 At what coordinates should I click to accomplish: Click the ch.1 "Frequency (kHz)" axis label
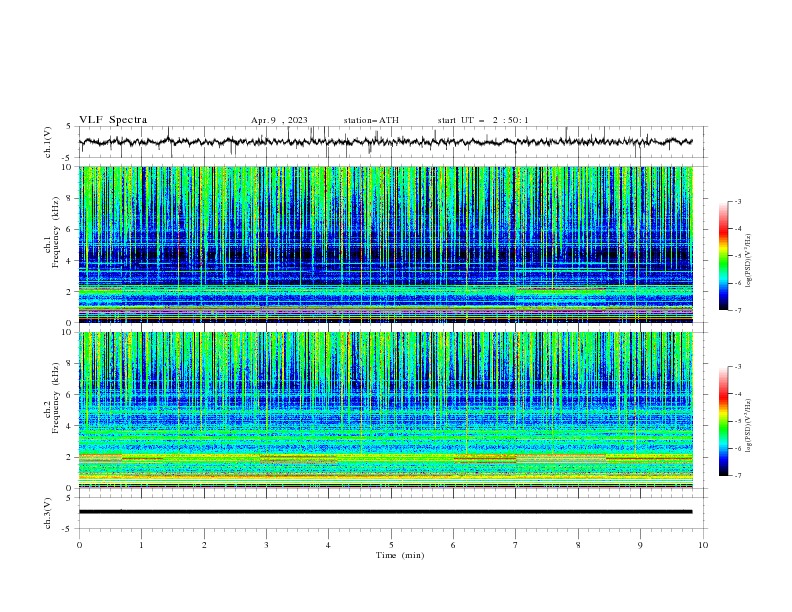coord(55,232)
